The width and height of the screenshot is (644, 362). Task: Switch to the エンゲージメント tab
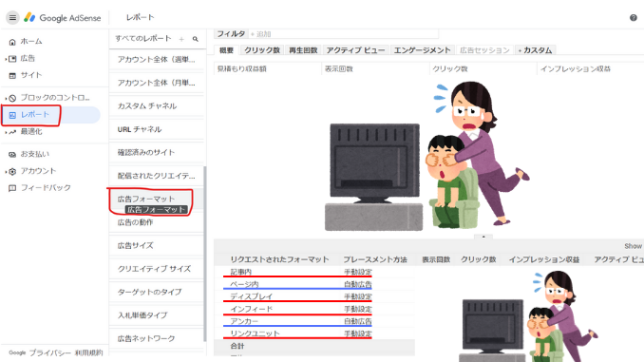point(423,50)
